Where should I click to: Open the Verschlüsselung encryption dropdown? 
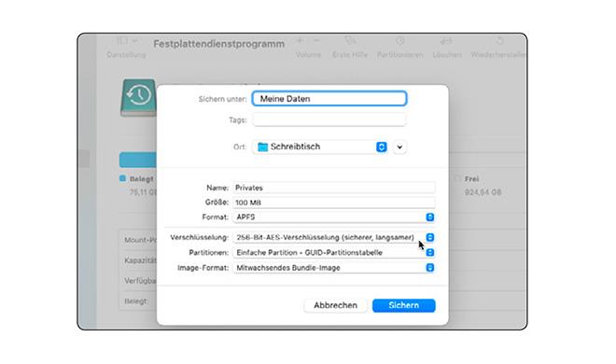[334, 237]
